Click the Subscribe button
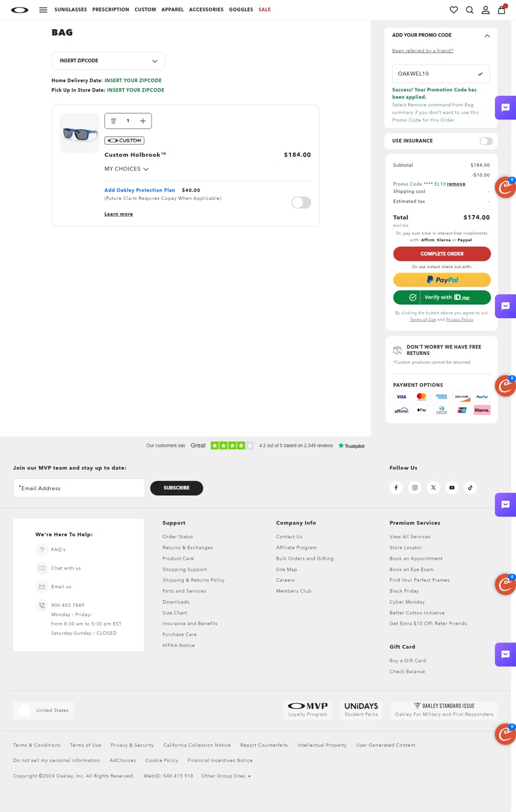Image resolution: width=516 pixels, height=812 pixels. coord(176,488)
